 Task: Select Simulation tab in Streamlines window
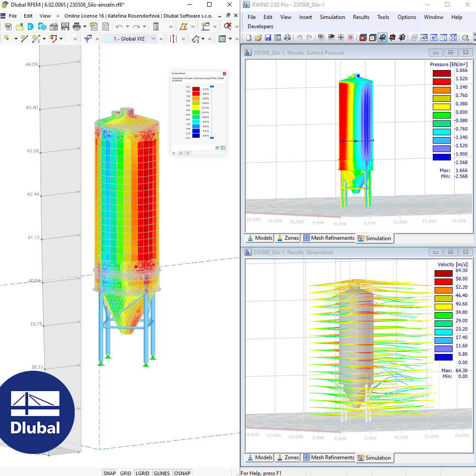click(375, 458)
